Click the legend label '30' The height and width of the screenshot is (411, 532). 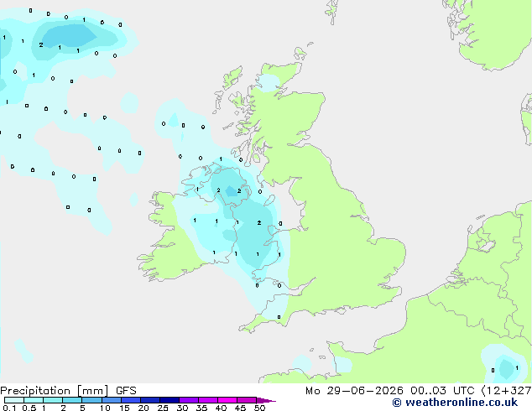tap(182, 408)
